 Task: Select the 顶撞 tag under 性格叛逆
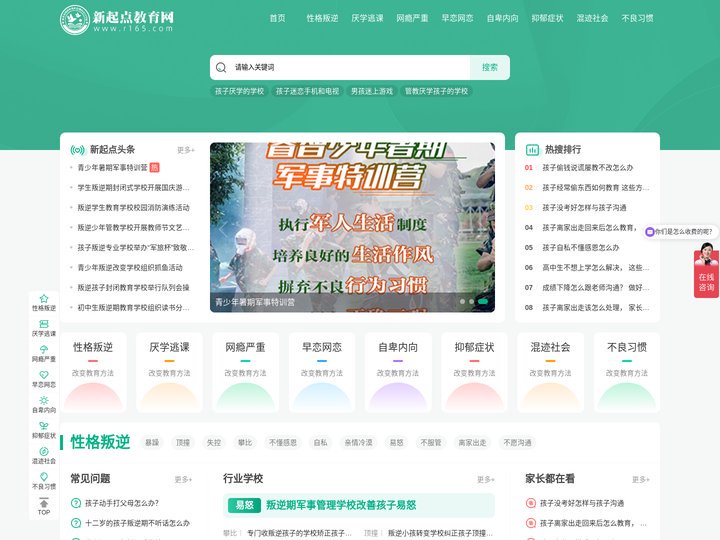pyautogui.click(x=183, y=443)
